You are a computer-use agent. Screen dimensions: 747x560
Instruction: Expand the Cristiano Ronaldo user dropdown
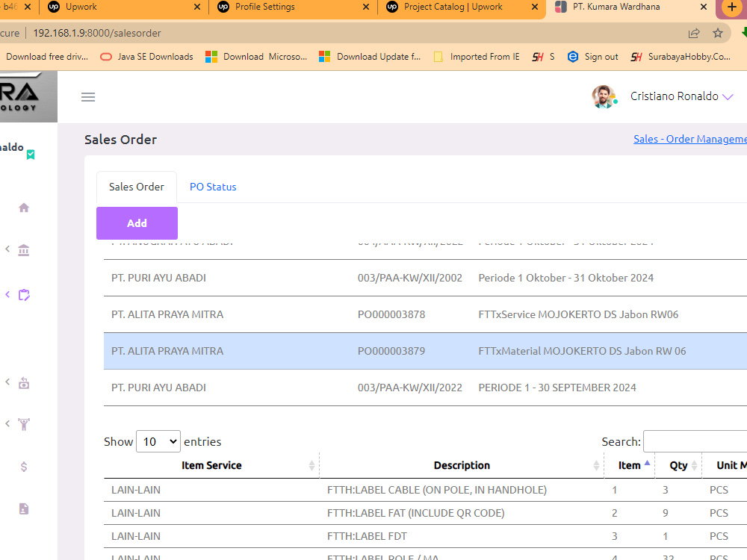728,96
